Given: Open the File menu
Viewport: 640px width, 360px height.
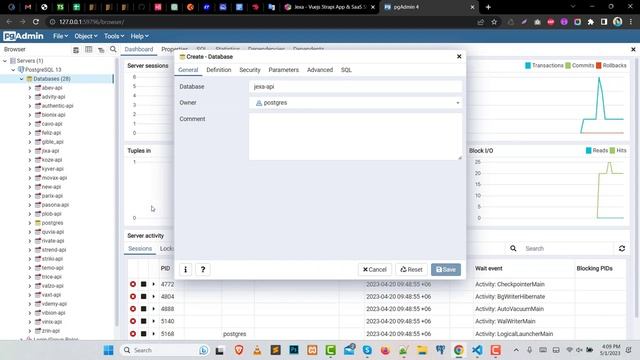Looking at the screenshot, I should pyautogui.click(x=60, y=36).
